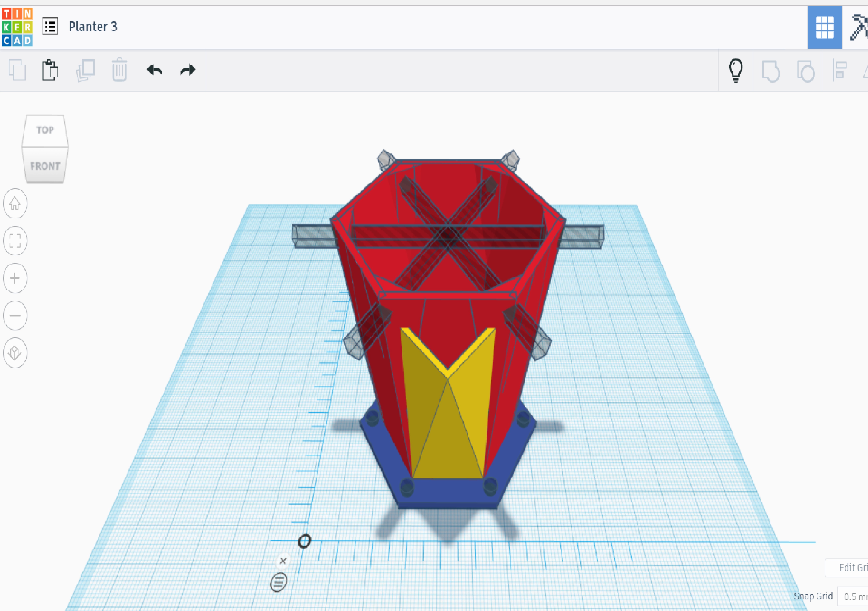Click the ruler origin circle
The height and width of the screenshot is (611, 868).
point(304,541)
